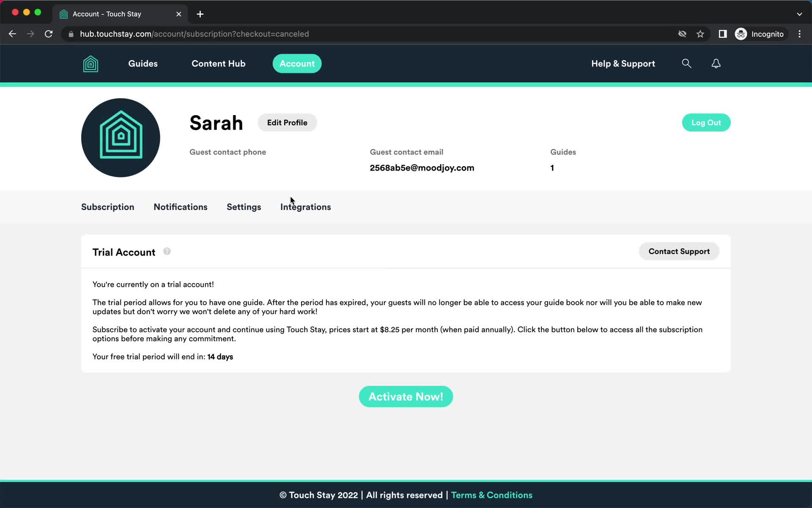
Task: Open the search tool
Action: click(687, 63)
